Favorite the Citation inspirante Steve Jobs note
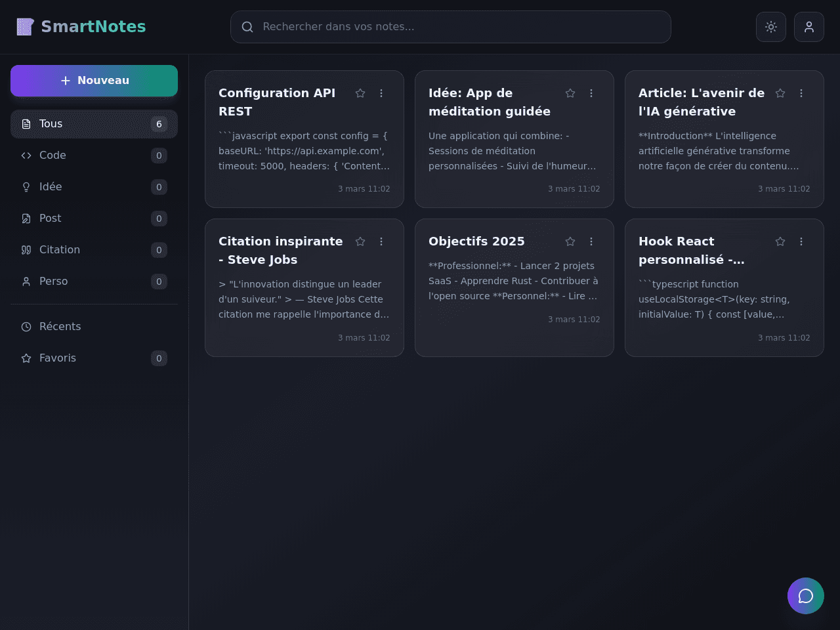 [x=360, y=241]
